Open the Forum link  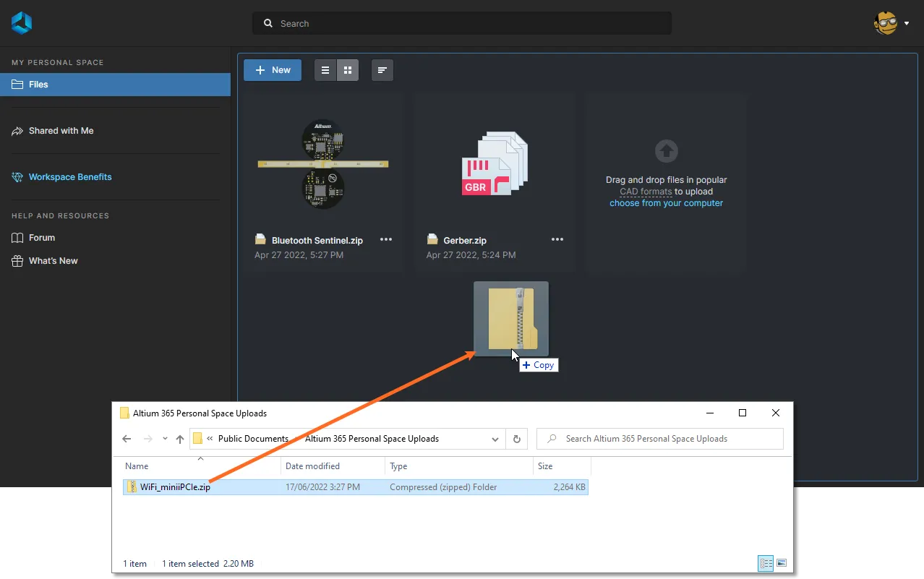click(42, 238)
